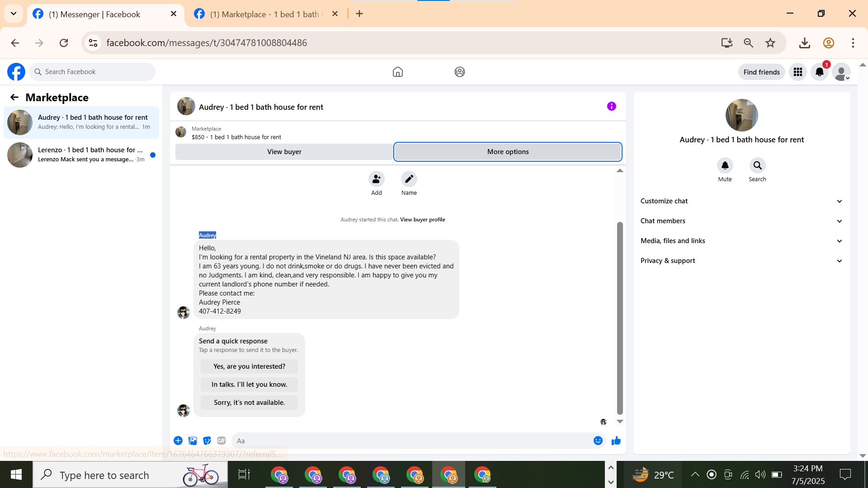Send a thumbs-up like

(616, 441)
